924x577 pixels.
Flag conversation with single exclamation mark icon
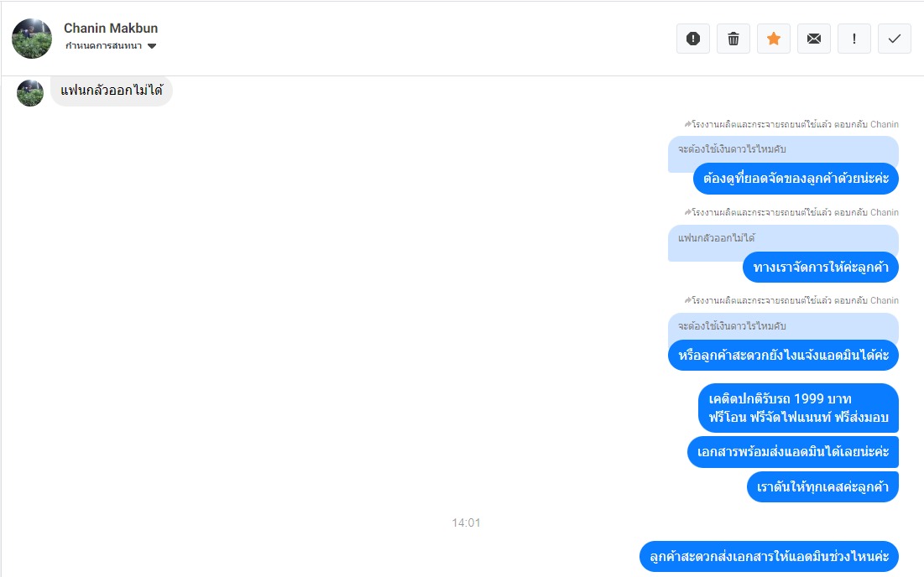(854, 39)
